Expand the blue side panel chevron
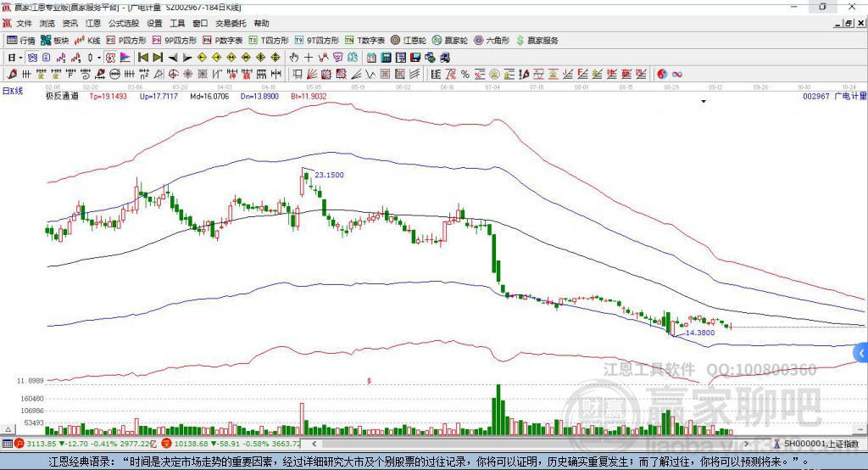 coord(861,353)
